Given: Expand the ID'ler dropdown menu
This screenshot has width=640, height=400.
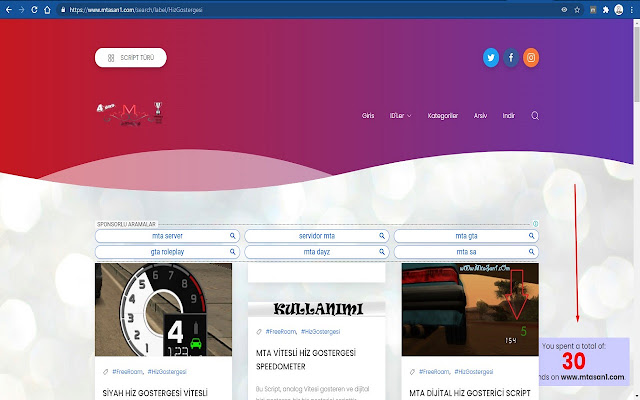Looking at the screenshot, I should click(400, 116).
